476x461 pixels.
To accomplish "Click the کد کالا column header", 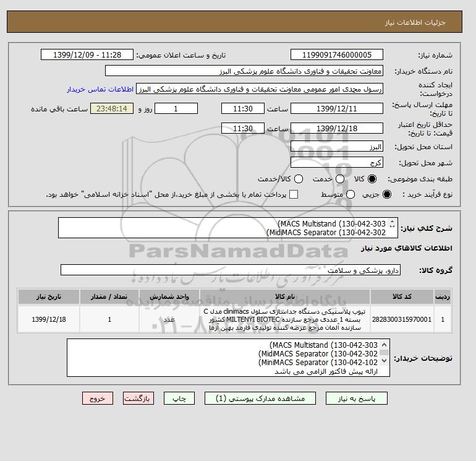I will 402,296.
